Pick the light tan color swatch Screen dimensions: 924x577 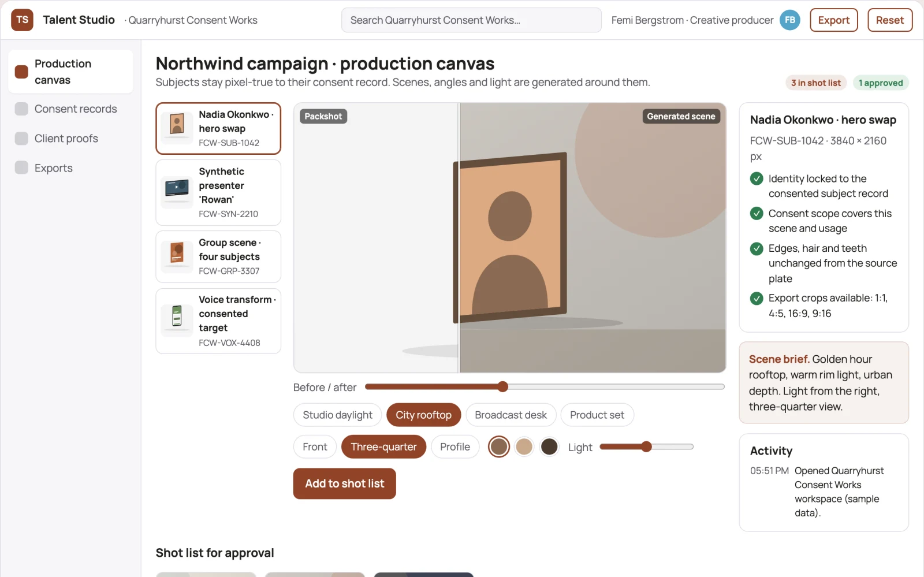point(524,446)
